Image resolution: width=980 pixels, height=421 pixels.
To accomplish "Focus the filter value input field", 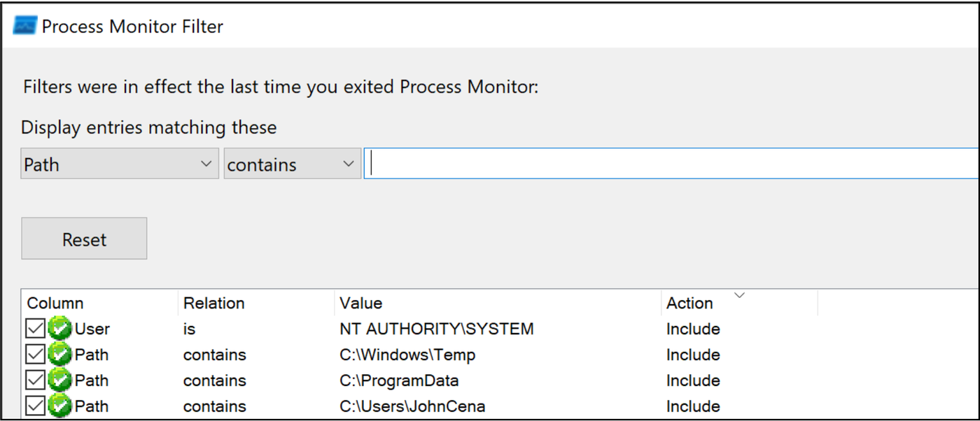I will [671, 164].
